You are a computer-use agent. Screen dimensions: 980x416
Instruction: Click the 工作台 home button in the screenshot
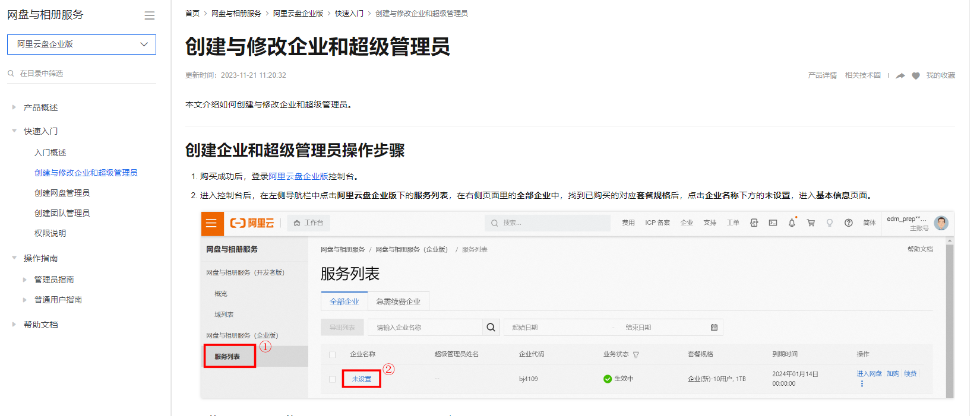(x=309, y=223)
